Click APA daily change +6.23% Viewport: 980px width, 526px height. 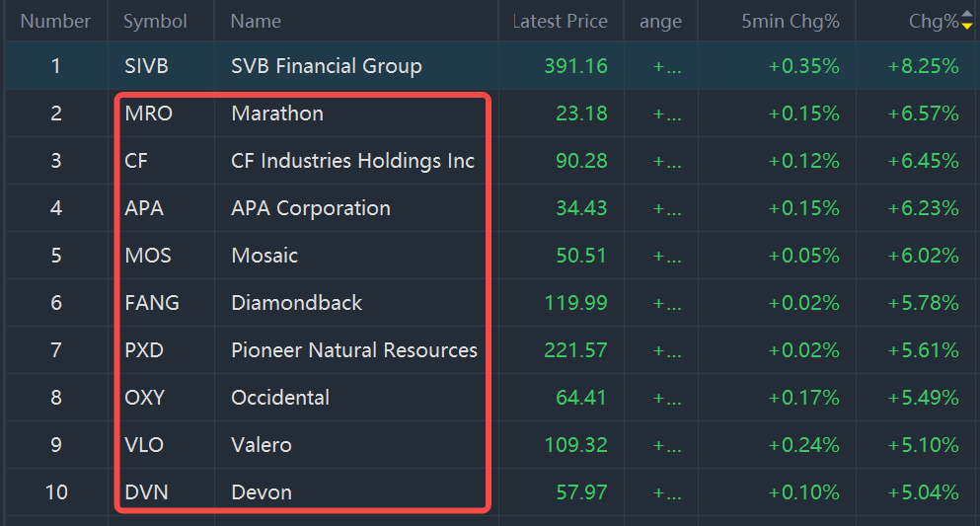(923, 208)
